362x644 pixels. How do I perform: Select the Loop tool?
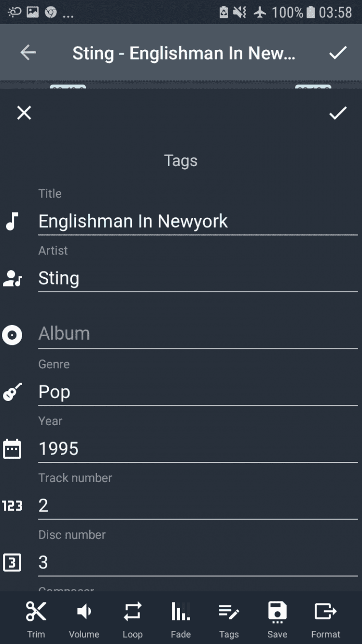pos(132,612)
